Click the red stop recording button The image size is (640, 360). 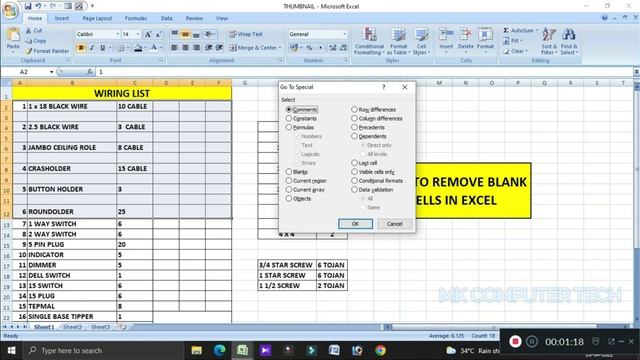pyautogui.click(x=515, y=342)
